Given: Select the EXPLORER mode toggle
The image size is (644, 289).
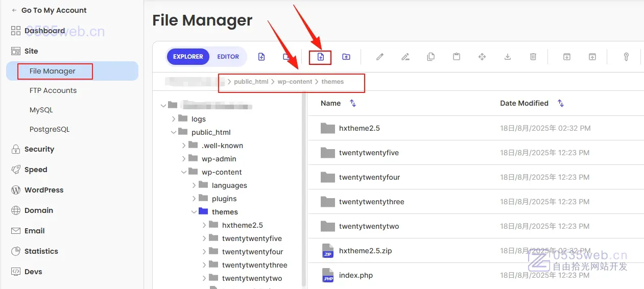Looking at the screenshot, I should pos(188,57).
